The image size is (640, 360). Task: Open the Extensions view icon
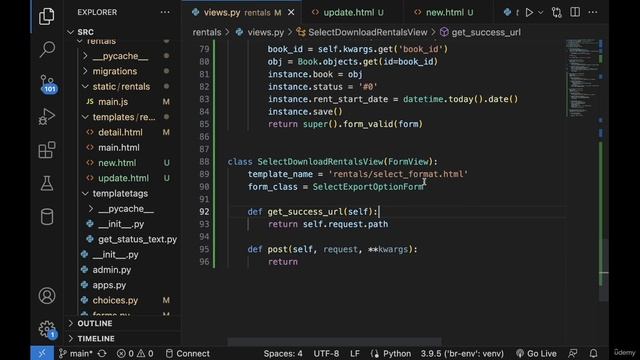coord(47,150)
